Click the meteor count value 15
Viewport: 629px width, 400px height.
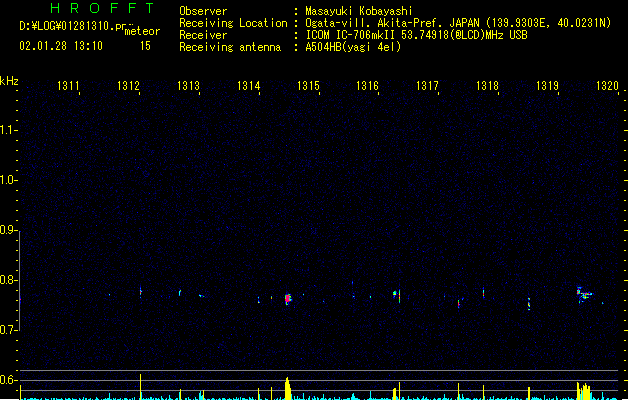[x=145, y=46]
